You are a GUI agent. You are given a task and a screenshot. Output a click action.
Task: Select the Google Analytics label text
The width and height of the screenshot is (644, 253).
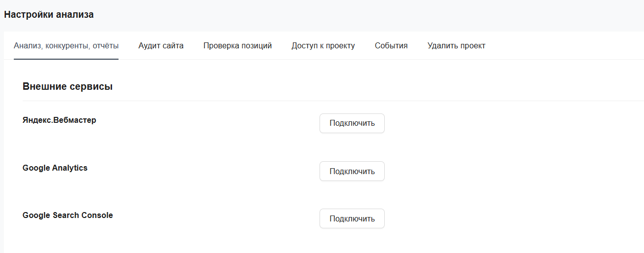[55, 168]
